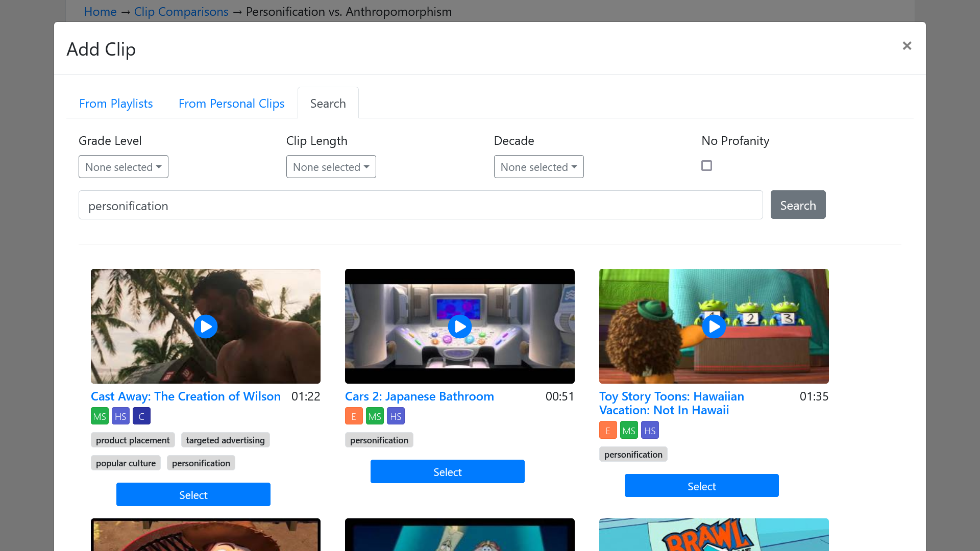Open the Decade dropdown
This screenshot has height=551, width=980.
pos(539,167)
